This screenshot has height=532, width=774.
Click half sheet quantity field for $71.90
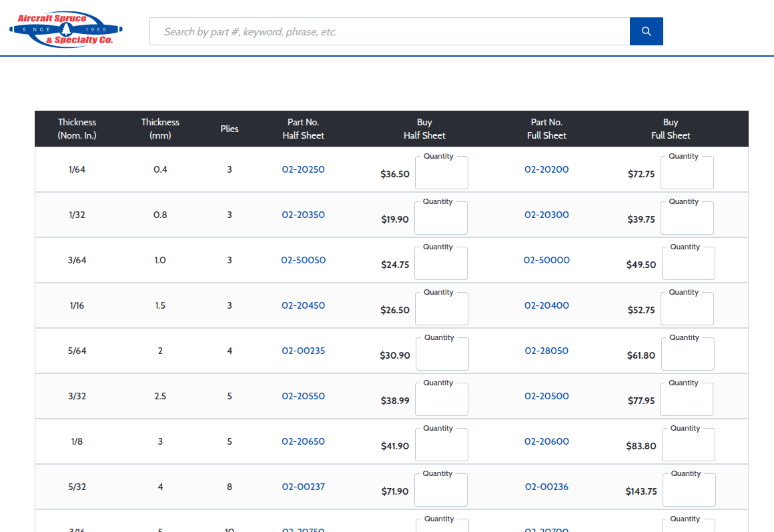coord(441,491)
